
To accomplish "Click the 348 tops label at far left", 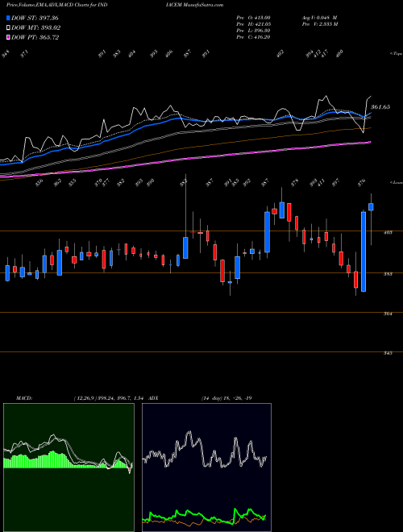I will point(6,54).
